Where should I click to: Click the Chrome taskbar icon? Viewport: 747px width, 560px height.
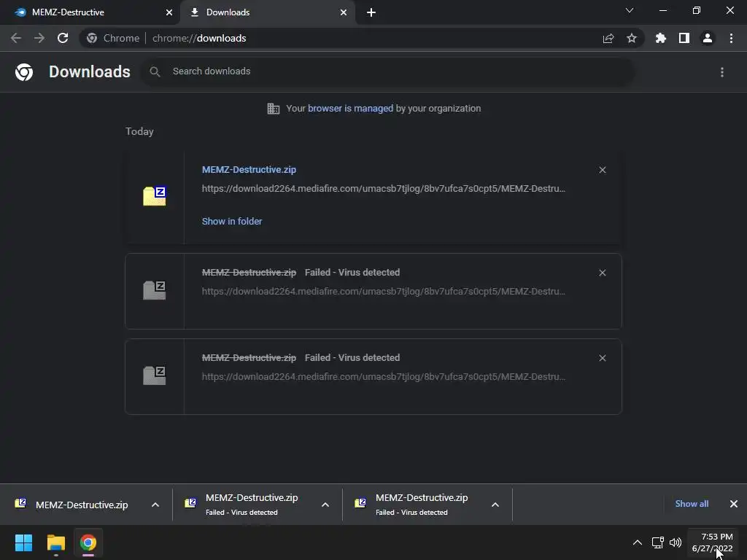point(88,542)
